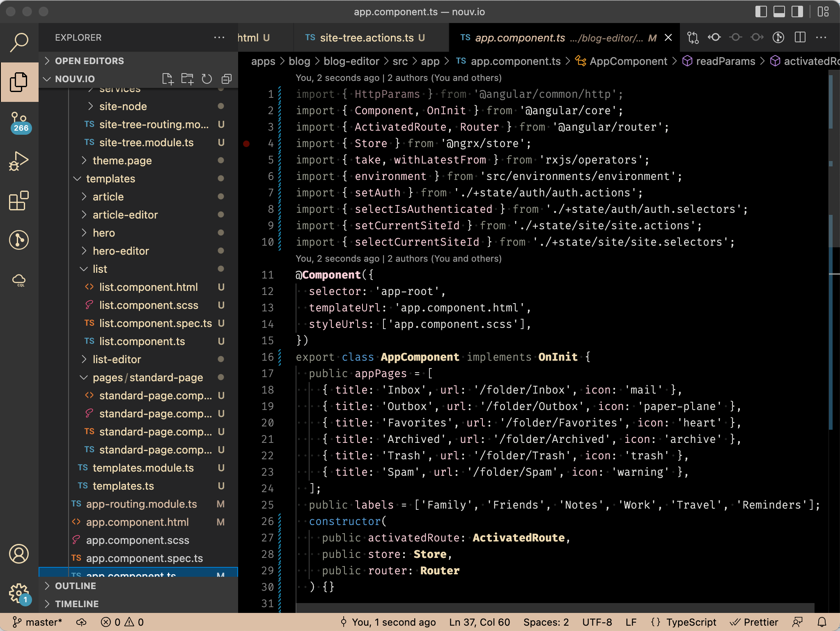The height and width of the screenshot is (631, 840).
Task: Refresh the Explorer file tree
Action: (207, 79)
